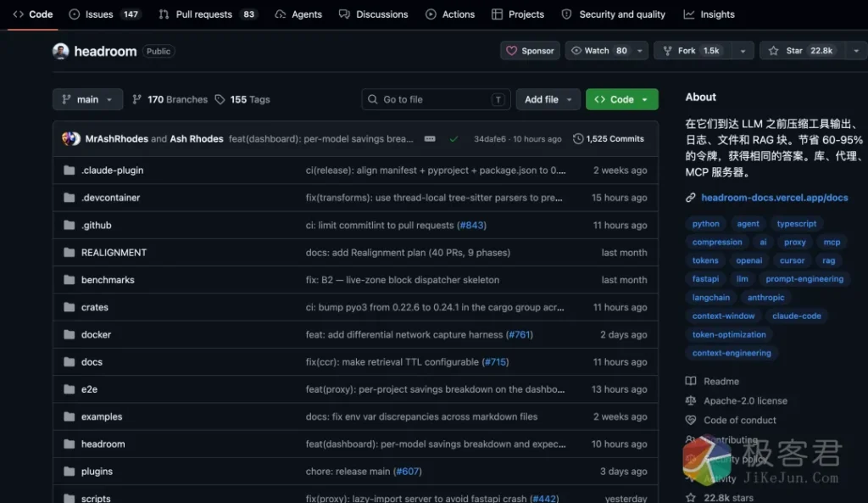View 155 Tags

(x=242, y=99)
